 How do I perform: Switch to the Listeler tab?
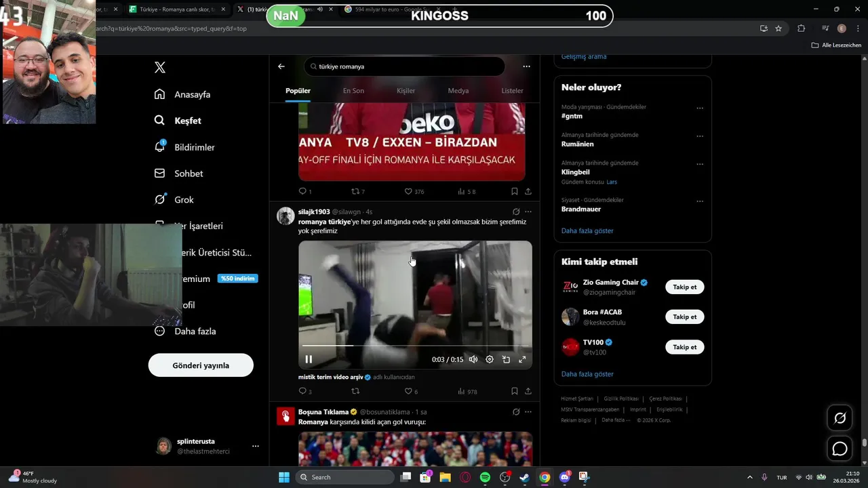(x=512, y=91)
